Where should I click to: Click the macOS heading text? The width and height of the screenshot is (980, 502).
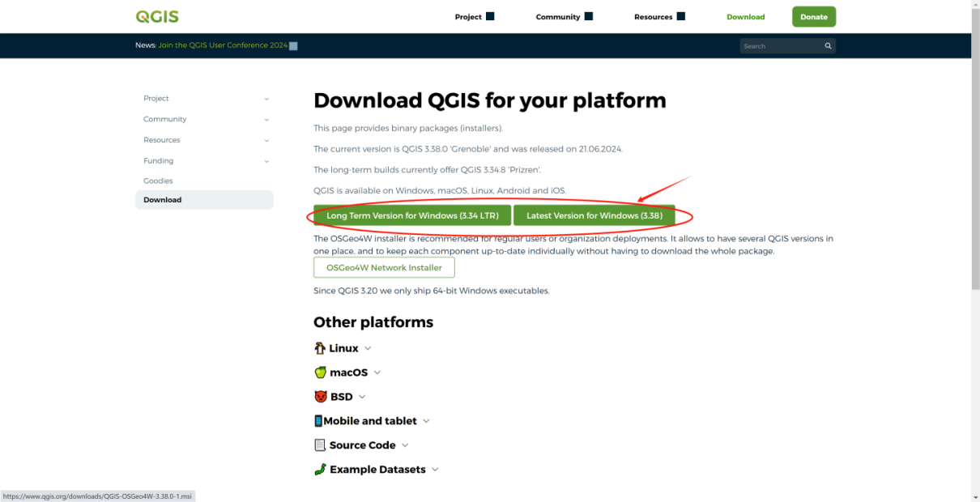(349, 372)
